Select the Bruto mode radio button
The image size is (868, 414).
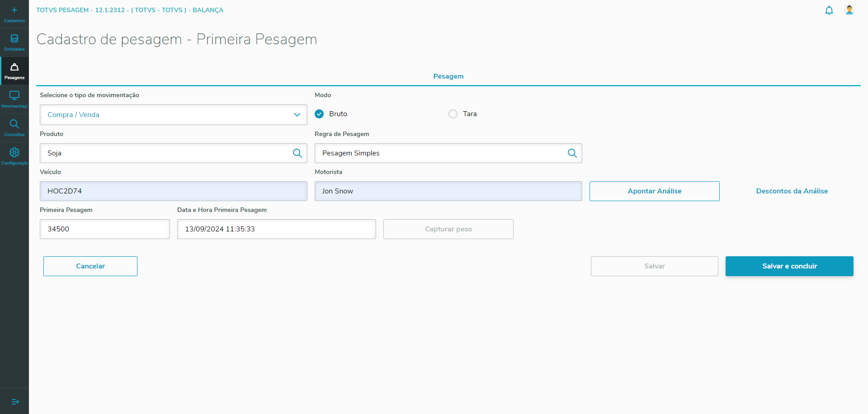320,114
